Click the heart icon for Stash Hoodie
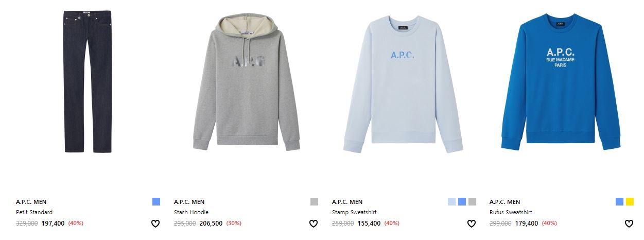The width and height of the screenshot is (644, 240). (314, 224)
